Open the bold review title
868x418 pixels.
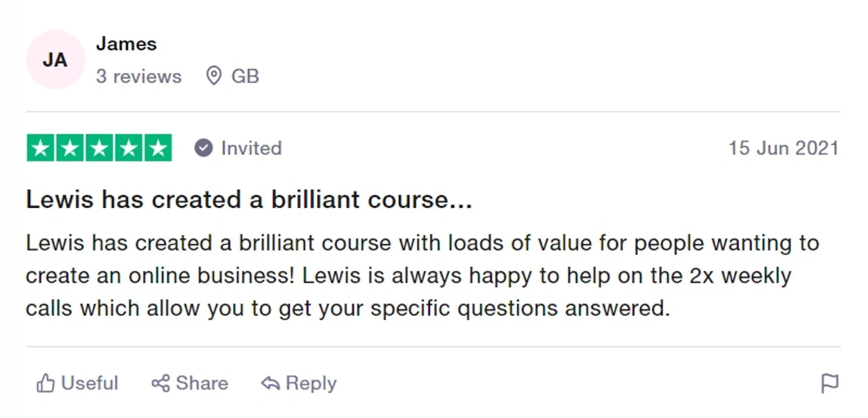point(248,200)
